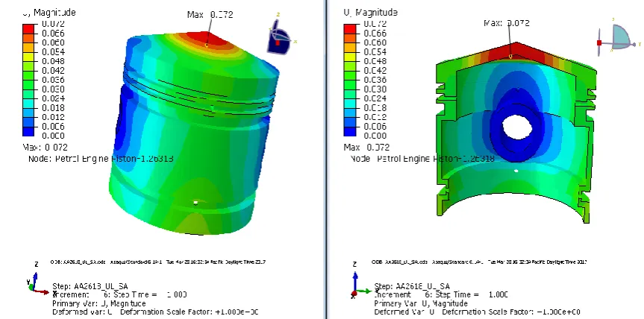
Task: Click the Deformation Scale Factor line, right viewport
Action: pos(478,312)
